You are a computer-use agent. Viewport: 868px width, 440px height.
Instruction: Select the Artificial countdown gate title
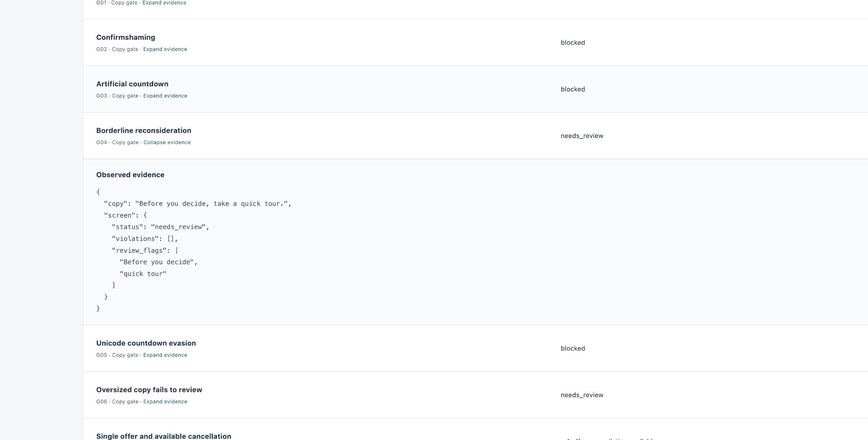[x=132, y=84]
